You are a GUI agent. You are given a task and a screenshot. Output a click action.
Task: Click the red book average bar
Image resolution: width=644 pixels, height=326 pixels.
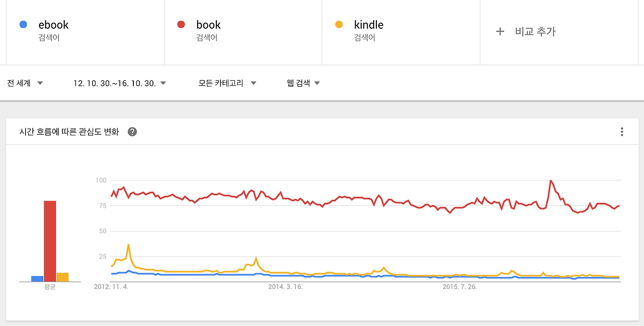click(50, 241)
